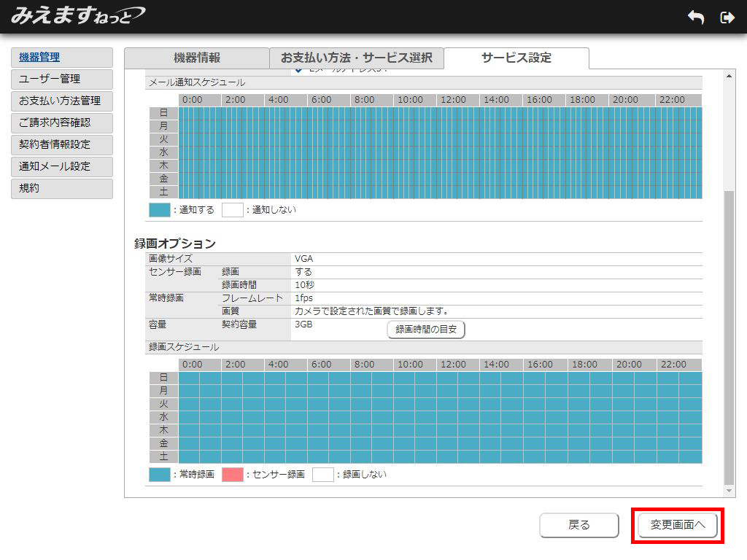Open the 機器情報 tab
Screen dimensions: 747x560
point(196,58)
